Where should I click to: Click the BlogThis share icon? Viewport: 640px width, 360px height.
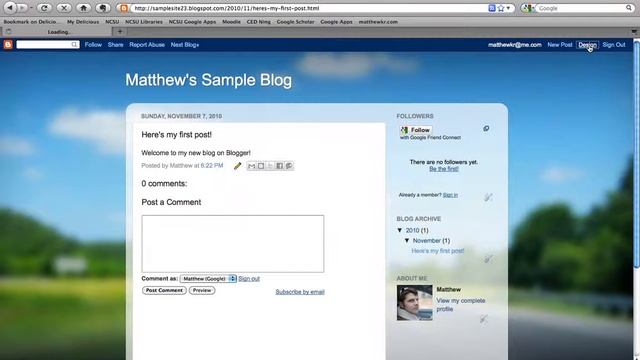point(261,166)
